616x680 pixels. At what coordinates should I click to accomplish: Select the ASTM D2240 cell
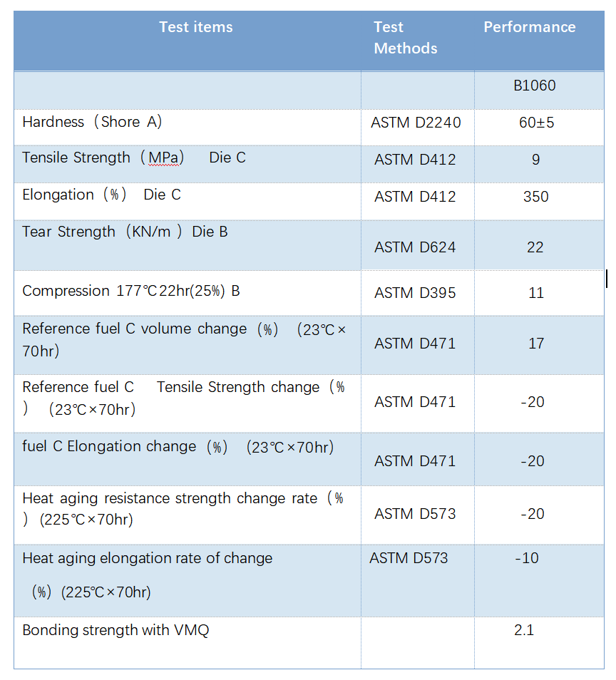[x=416, y=123]
